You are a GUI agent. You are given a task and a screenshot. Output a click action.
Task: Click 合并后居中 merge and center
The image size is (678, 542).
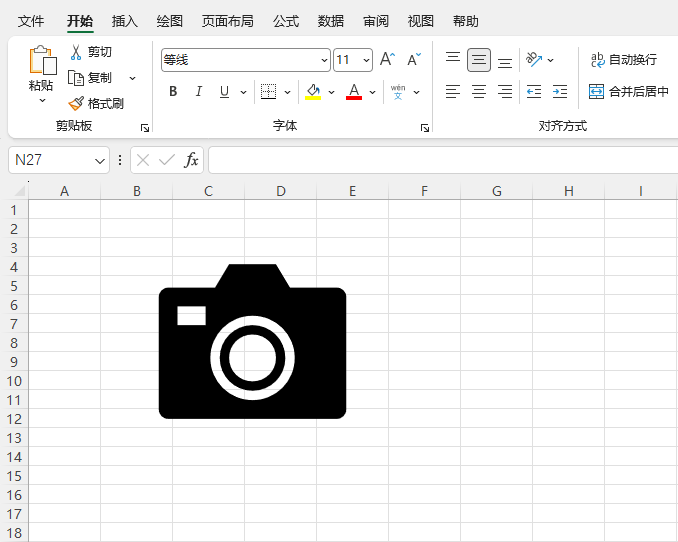tap(629, 92)
